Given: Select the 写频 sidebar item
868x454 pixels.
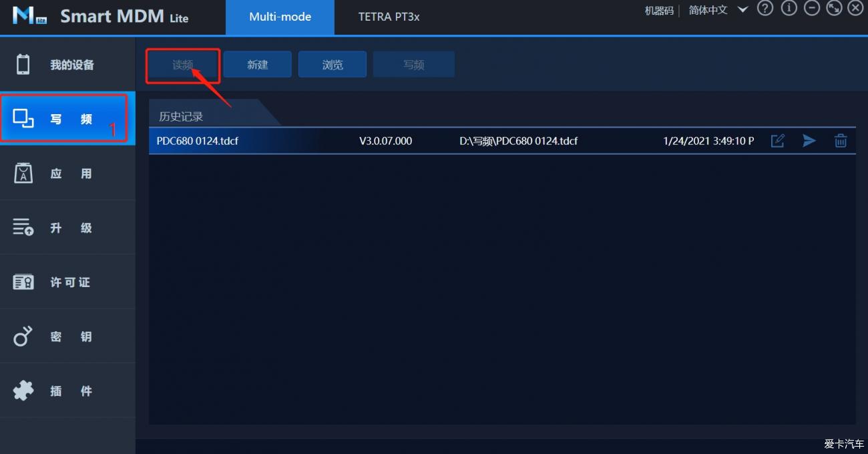Looking at the screenshot, I should pyautogui.click(x=67, y=119).
